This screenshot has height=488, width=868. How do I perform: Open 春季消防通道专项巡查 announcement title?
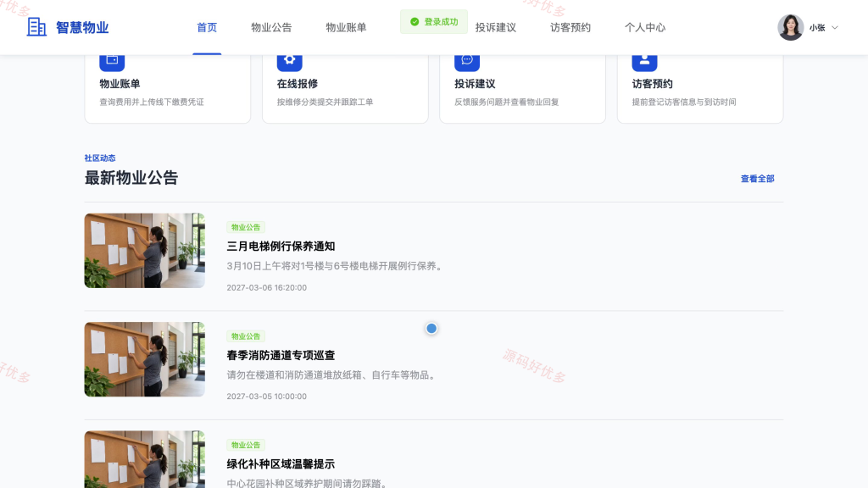(x=281, y=355)
